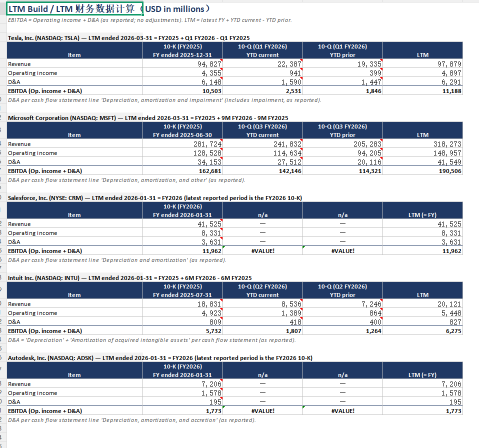Image resolution: width=479 pixels, height=448 pixels.
Task: Select Salesforce Operating income 8,331 FY cell
Action: (x=182, y=233)
